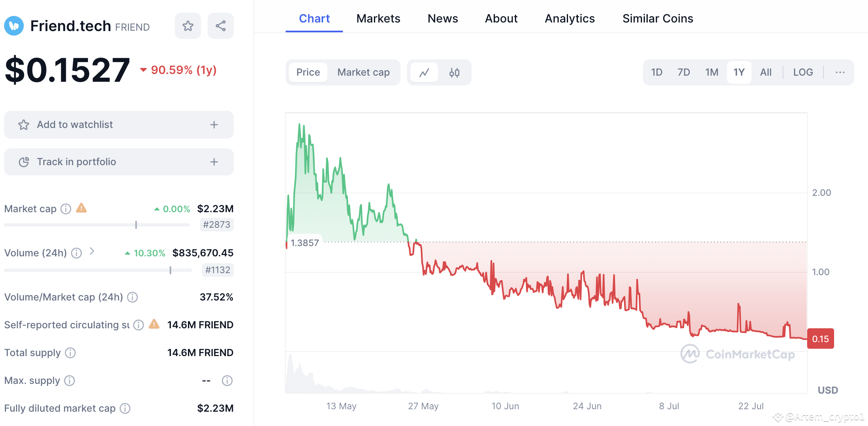Expand Add to watchlist plus sign
The height and width of the screenshot is (426, 868).
click(x=214, y=125)
